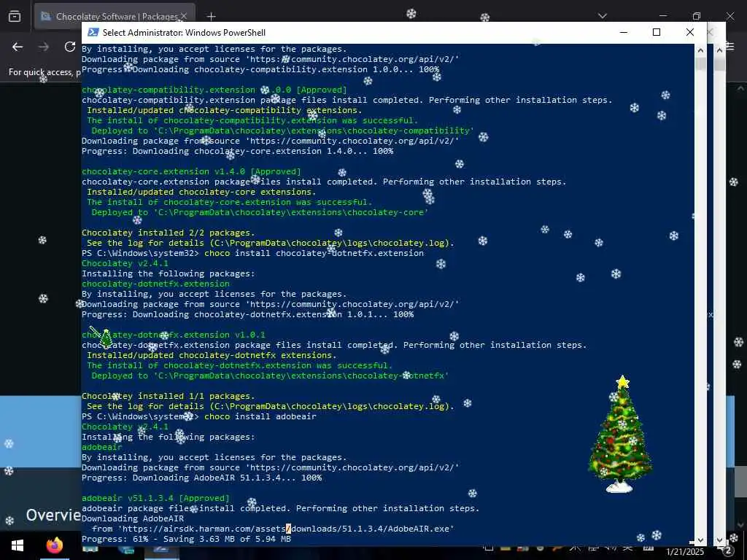Maximize the Windows PowerShell window

[657, 32]
